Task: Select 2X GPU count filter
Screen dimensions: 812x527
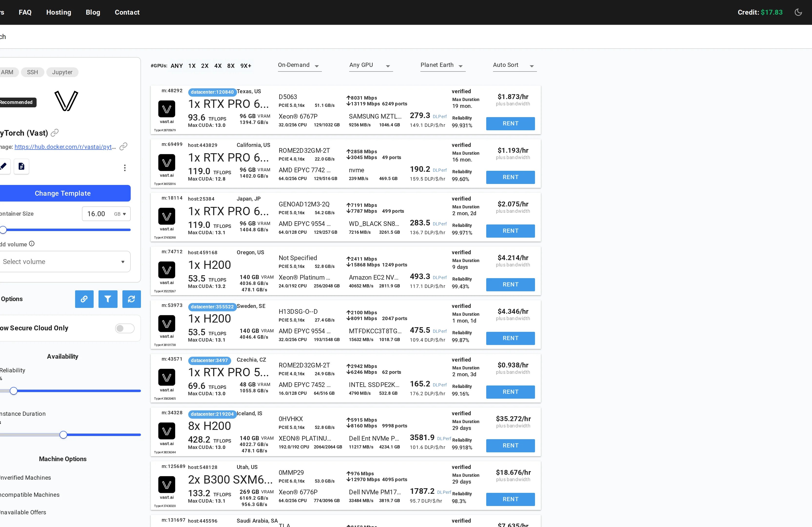Action: tap(205, 66)
